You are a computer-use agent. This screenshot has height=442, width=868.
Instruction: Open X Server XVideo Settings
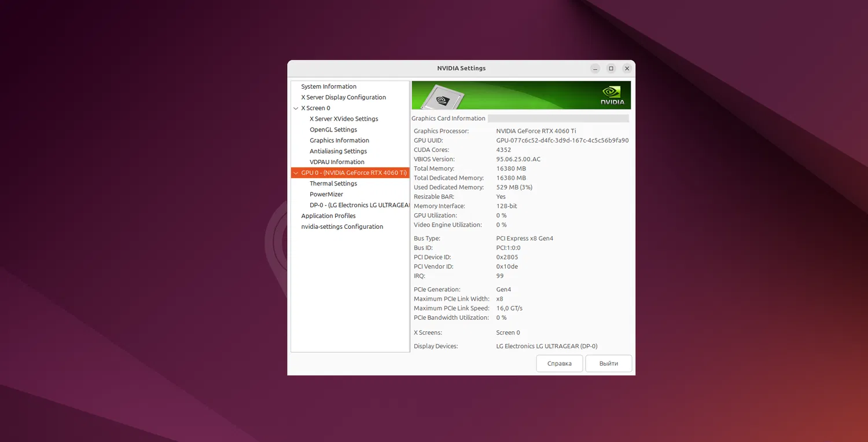tap(344, 119)
